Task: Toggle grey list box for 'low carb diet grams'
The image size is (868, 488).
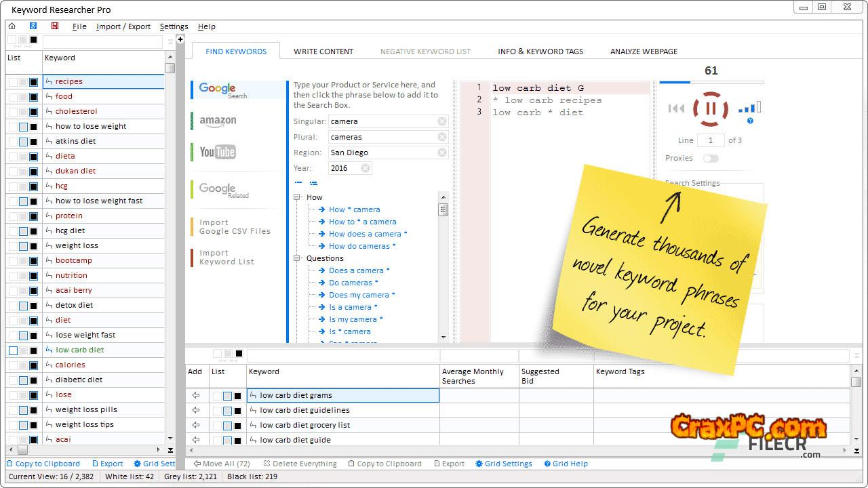Action: (x=227, y=396)
